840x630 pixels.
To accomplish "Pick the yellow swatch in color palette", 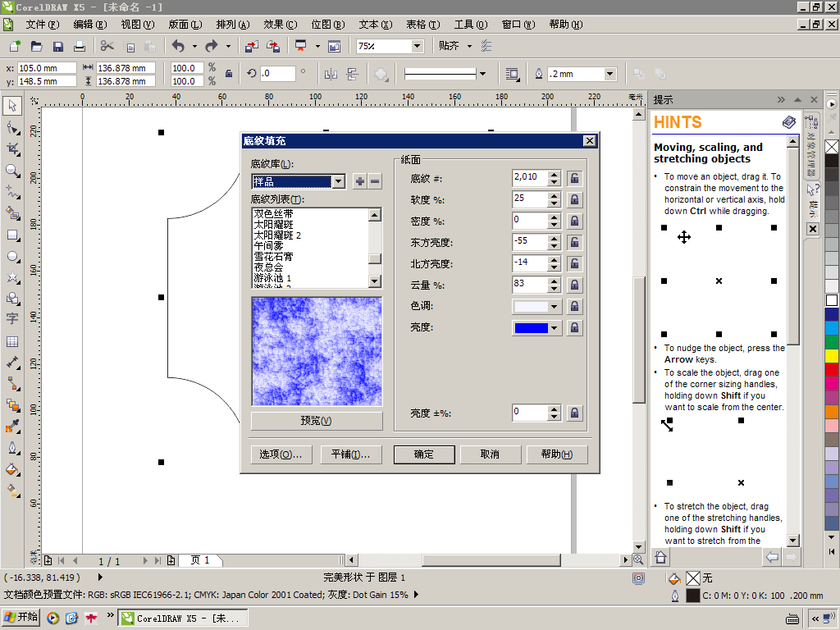I will 832,356.
